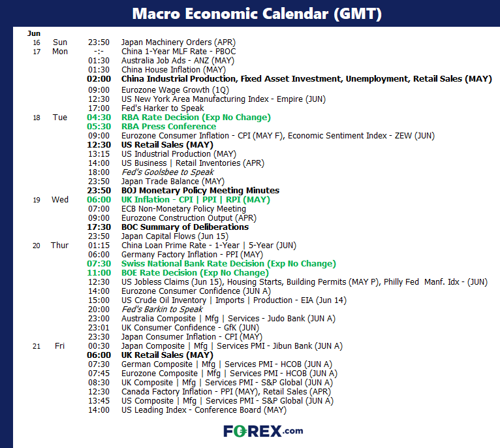Select Eurozone Consumer Inflation - CPI (MAY F) row

[278, 136]
